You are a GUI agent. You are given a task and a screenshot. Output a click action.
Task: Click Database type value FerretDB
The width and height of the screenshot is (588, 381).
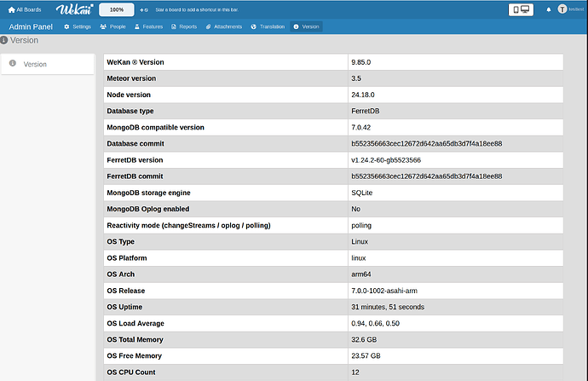point(366,111)
